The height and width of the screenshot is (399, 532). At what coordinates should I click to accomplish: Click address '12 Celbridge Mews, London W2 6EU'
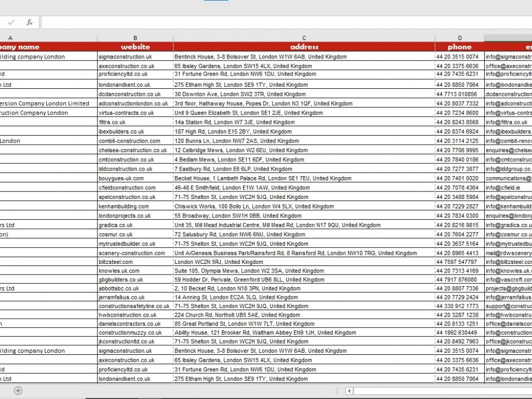(x=220, y=151)
